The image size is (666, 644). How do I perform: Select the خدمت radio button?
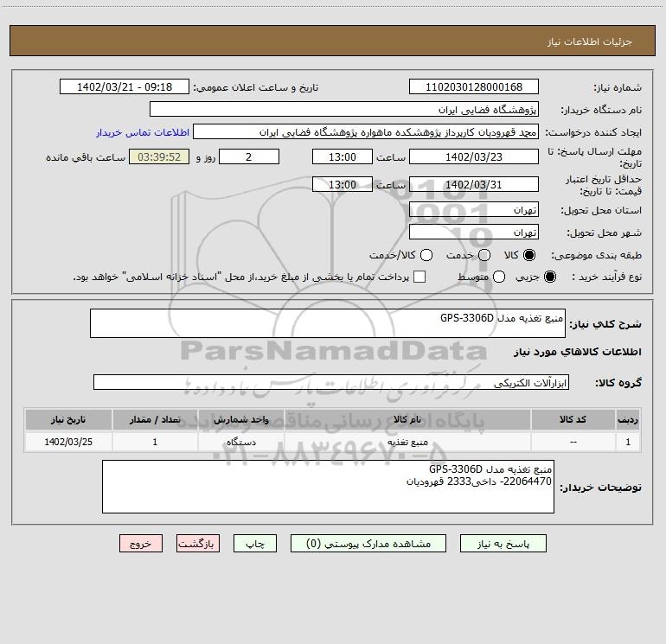click(x=484, y=255)
